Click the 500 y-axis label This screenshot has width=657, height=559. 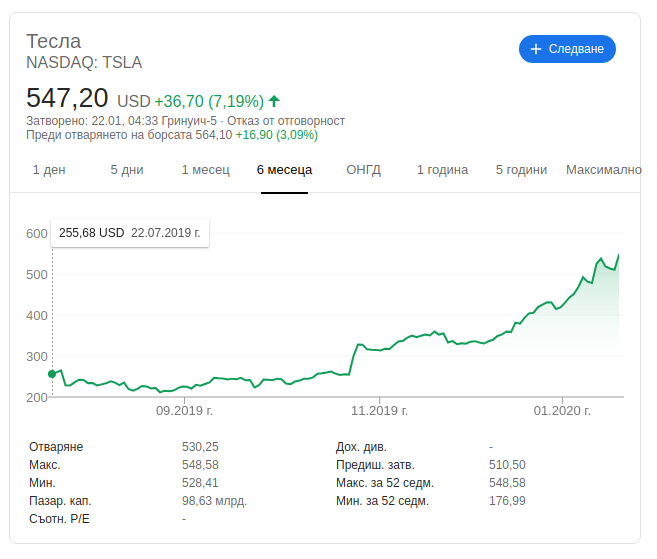click(x=37, y=275)
